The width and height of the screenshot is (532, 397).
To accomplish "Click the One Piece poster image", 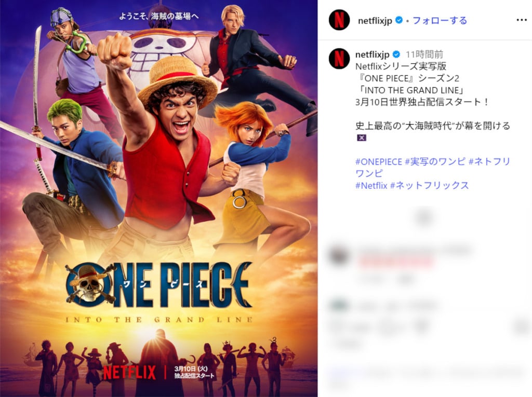I will coord(159,198).
